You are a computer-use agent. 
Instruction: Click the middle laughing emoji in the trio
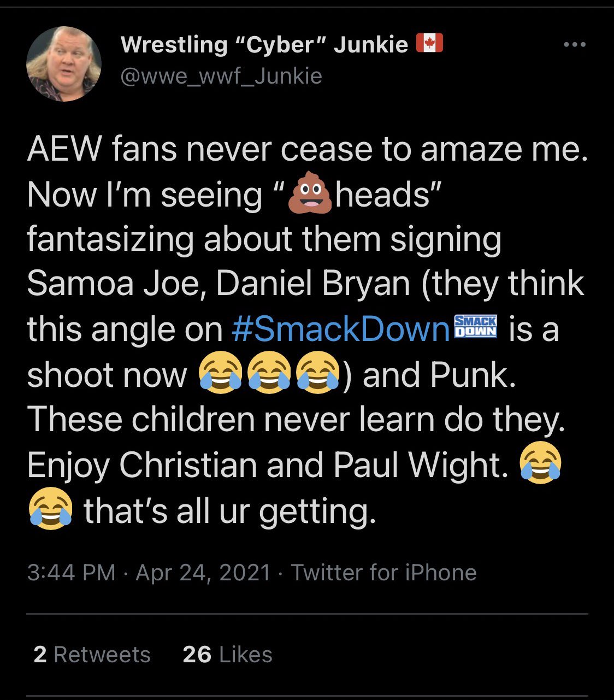tap(269, 374)
